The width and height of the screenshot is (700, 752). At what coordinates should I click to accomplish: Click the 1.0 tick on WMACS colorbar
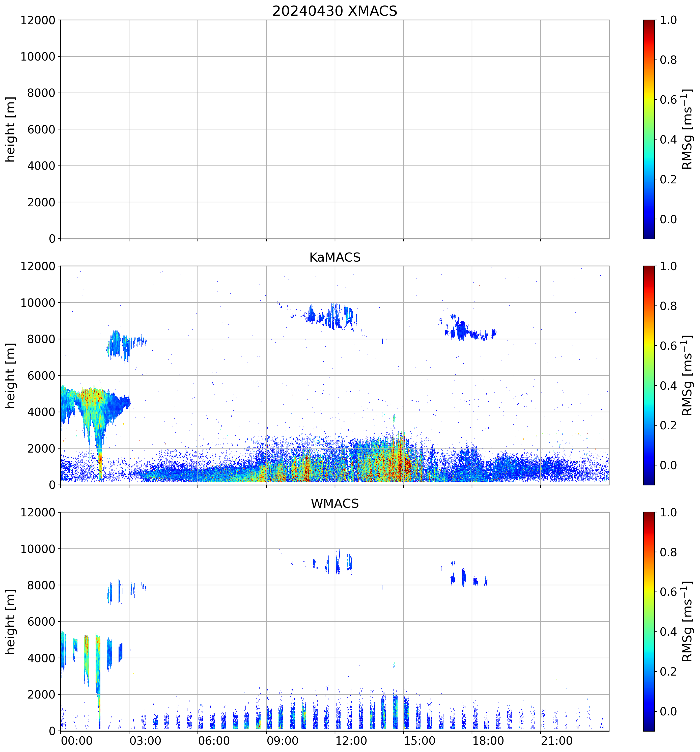coord(668,513)
